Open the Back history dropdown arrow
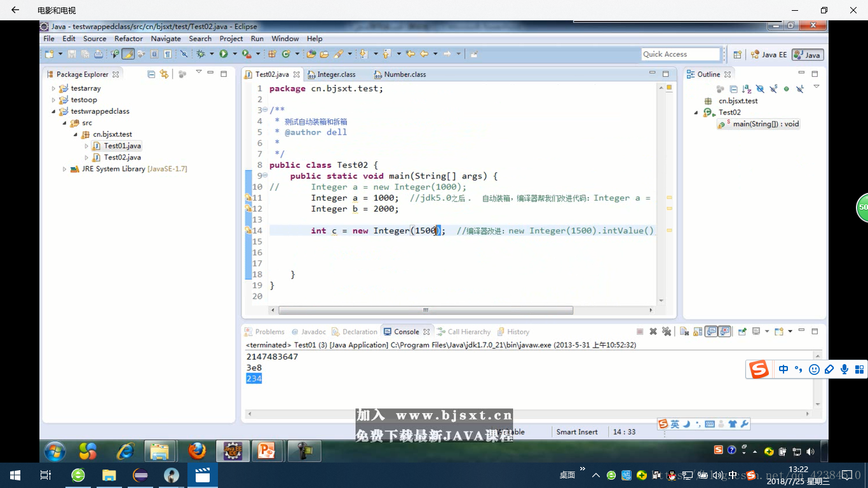The height and width of the screenshot is (488, 868). pos(435,54)
